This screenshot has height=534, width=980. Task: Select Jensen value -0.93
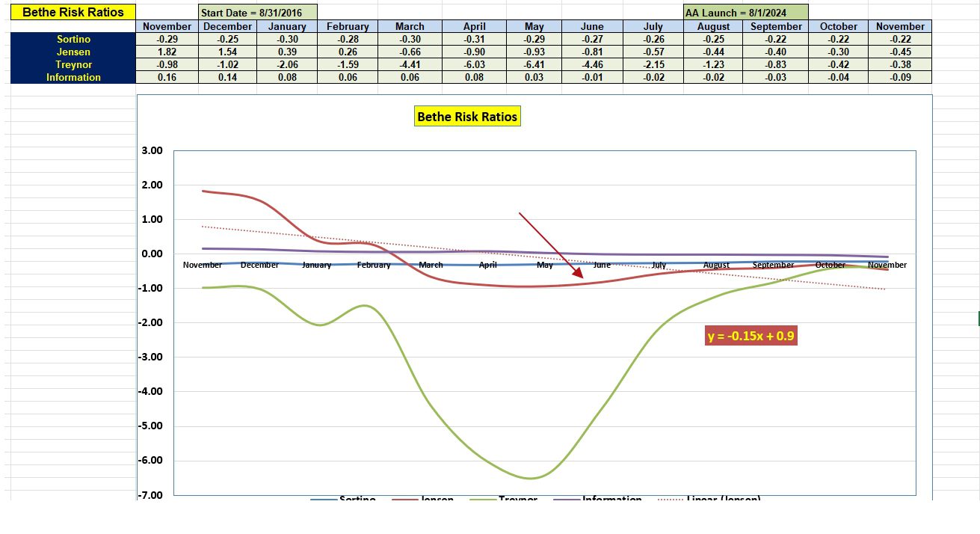click(x=534, y=52)
